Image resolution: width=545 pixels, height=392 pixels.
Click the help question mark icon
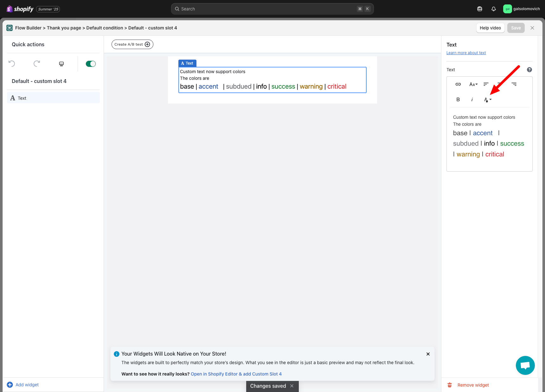529,70
